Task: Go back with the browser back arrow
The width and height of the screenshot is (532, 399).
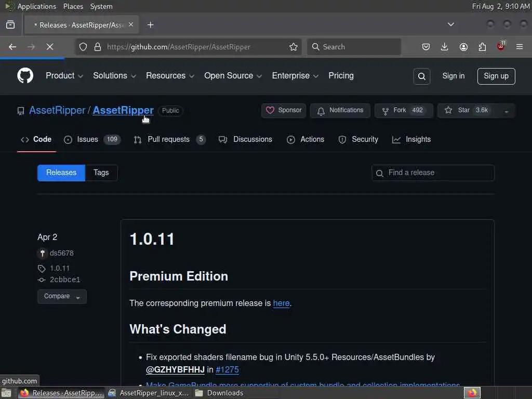Action: click(x=12, y=47)
